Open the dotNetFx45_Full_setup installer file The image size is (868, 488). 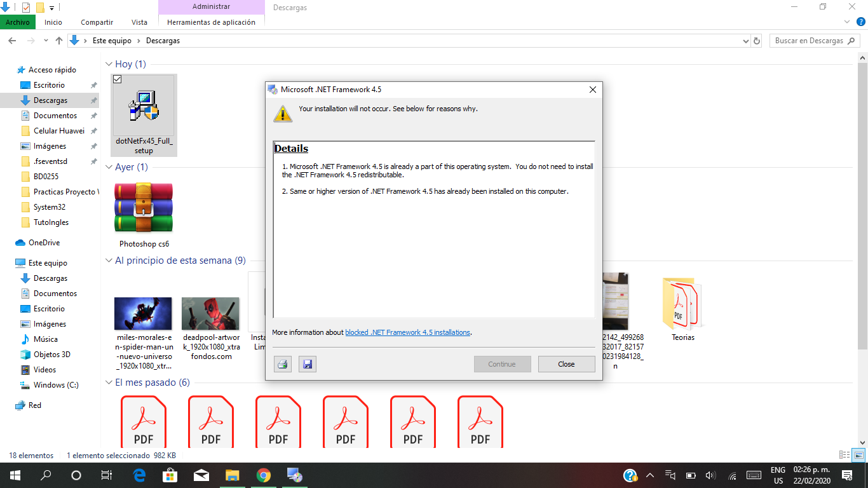coord(144,115)
